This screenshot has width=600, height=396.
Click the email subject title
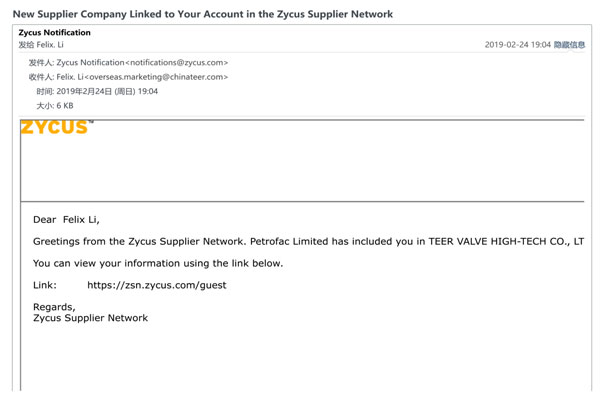203,14
